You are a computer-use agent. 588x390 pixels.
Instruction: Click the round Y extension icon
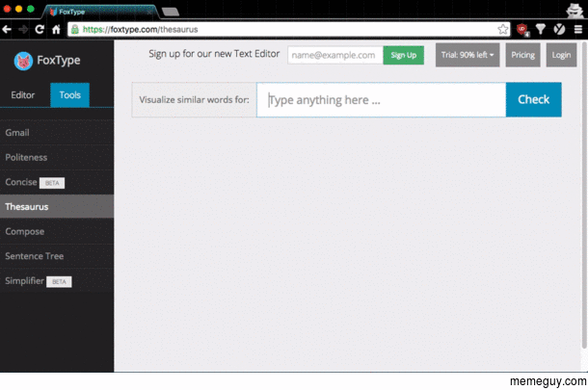click(x=559, y=29)
